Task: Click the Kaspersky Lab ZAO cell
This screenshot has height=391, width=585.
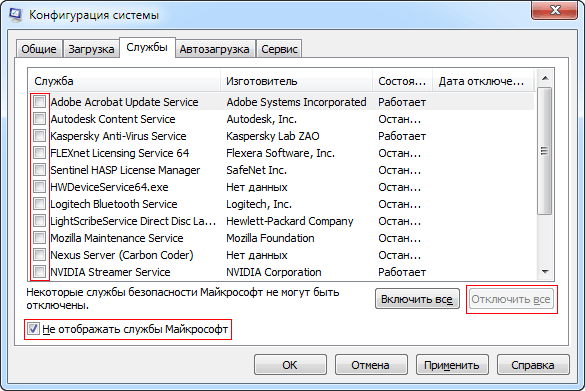Action: pyautogui.click(x=273, y=136)
